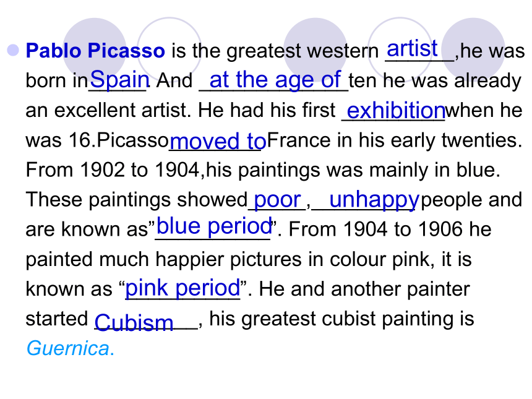Click the words 'These paintings showed'
Image resolution: width=532 pixels, height=399 pixels.
click(137, 199)
